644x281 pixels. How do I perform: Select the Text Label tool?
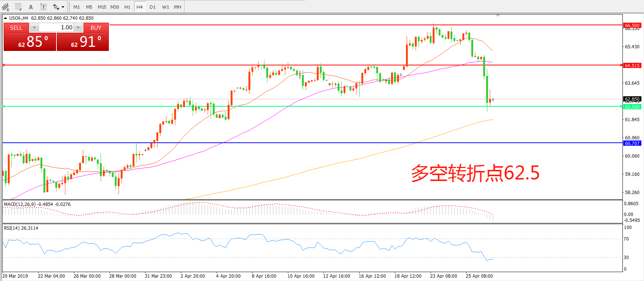click(43, 7)
